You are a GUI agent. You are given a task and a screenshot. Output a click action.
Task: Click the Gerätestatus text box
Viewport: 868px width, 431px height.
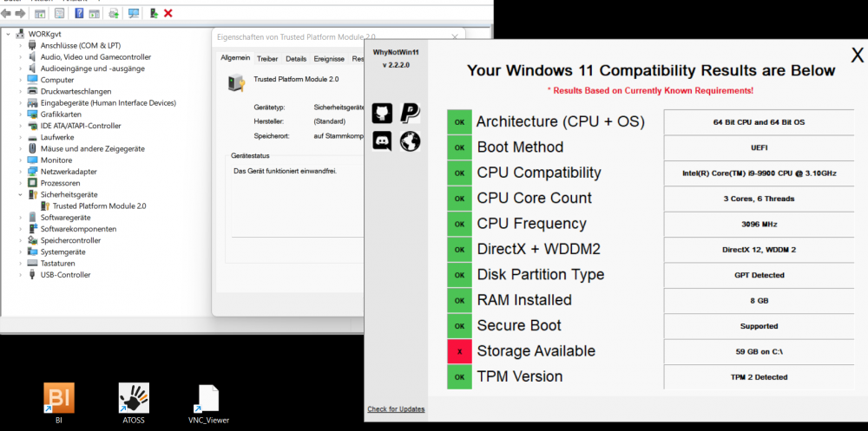[x=297, y=199]
